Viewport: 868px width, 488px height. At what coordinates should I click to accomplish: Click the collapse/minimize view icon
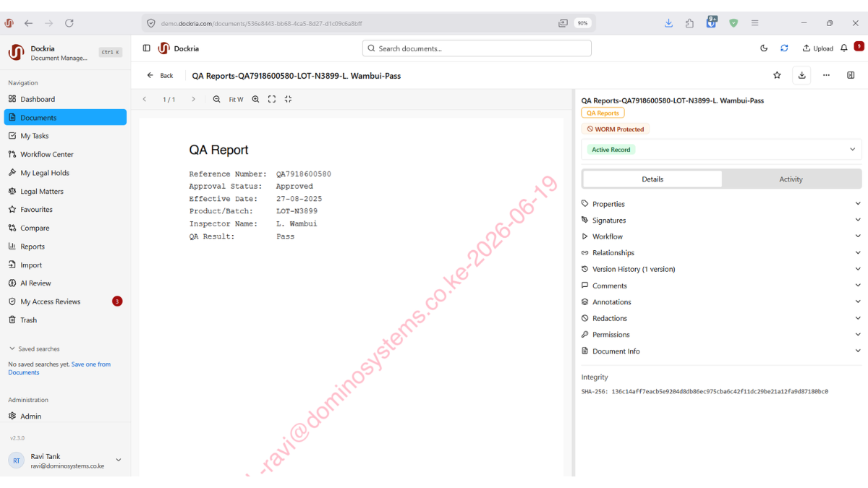(288, 99)
